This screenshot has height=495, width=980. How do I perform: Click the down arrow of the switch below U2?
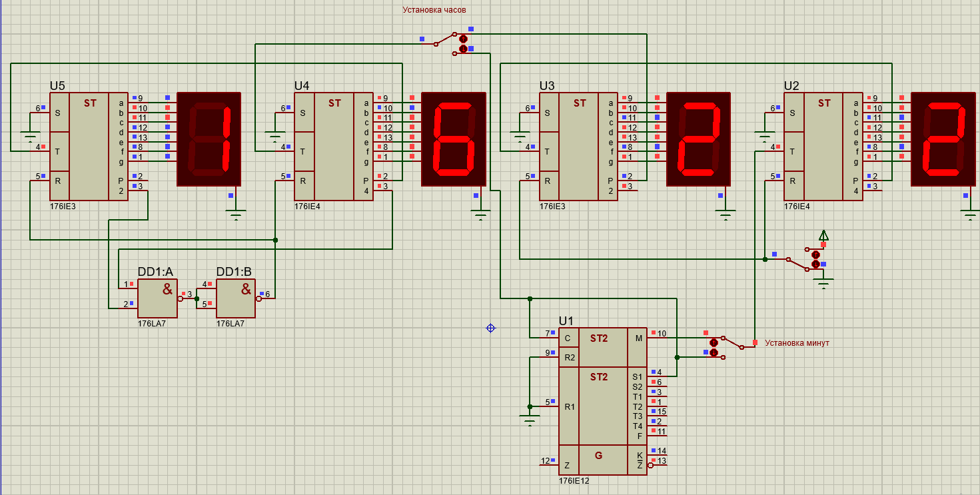815,264
